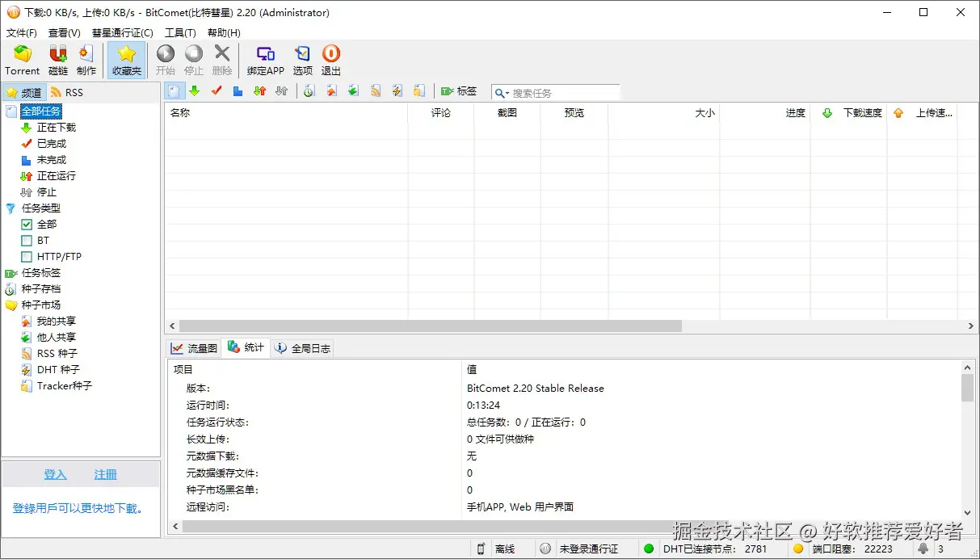The width and height of the screenshot is (980, 559).
Task: Switch to the RSS sidebar tab
Action: coord(66,92)
